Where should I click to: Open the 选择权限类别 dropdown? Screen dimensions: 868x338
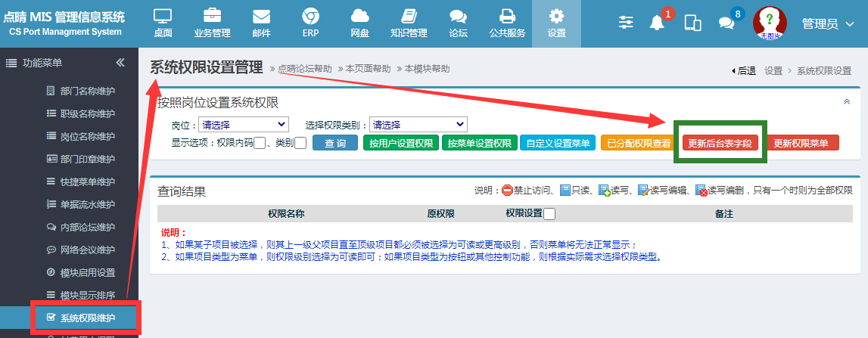tap(418, 125)
